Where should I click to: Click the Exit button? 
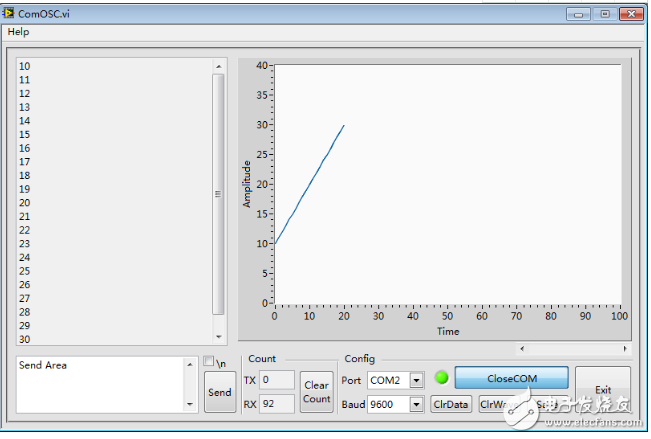[x=602, y=389]
